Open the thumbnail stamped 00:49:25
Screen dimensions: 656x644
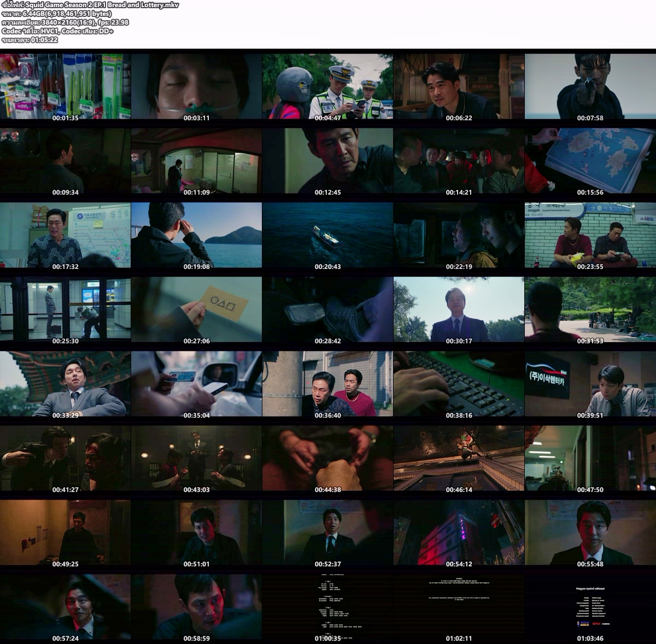[66, 532]
